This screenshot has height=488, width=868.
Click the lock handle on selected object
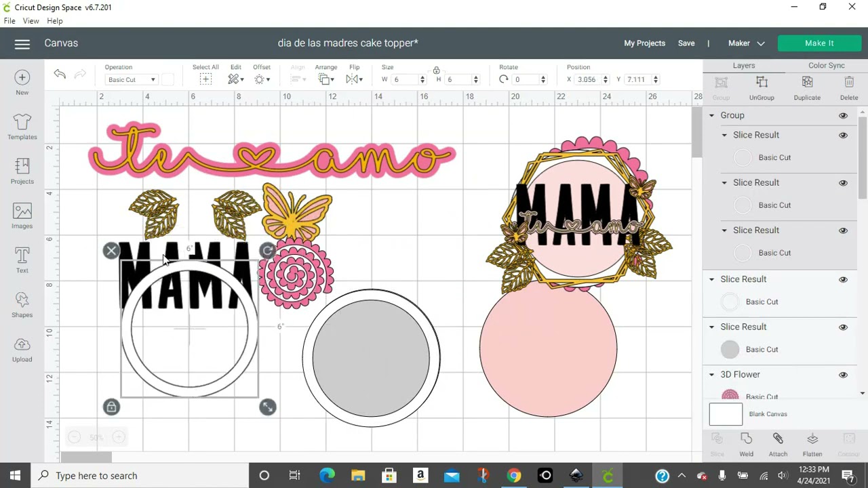tap(111, 407)
